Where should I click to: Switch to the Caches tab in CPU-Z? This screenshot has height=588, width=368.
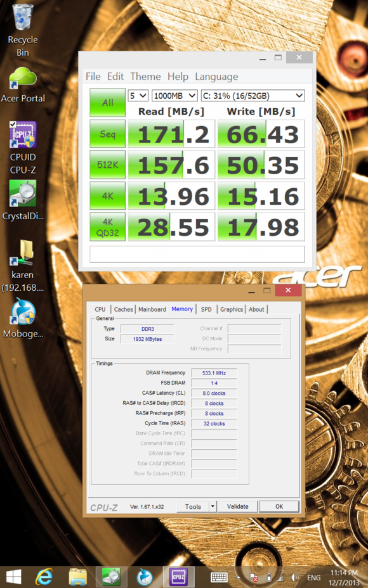[124, 309]
